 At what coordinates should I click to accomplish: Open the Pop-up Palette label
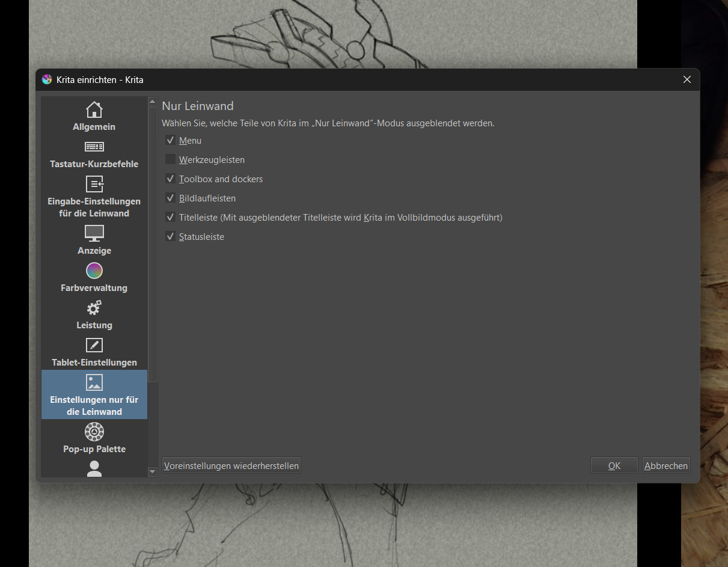(94, 449)
